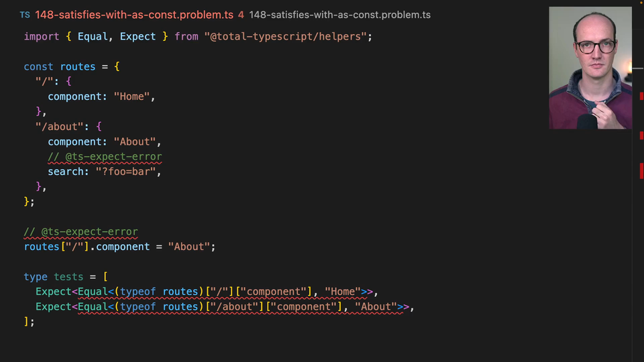Click Equal in the Expect line ending with "Home"
The image size is (644, 362).
pos(93,292)
